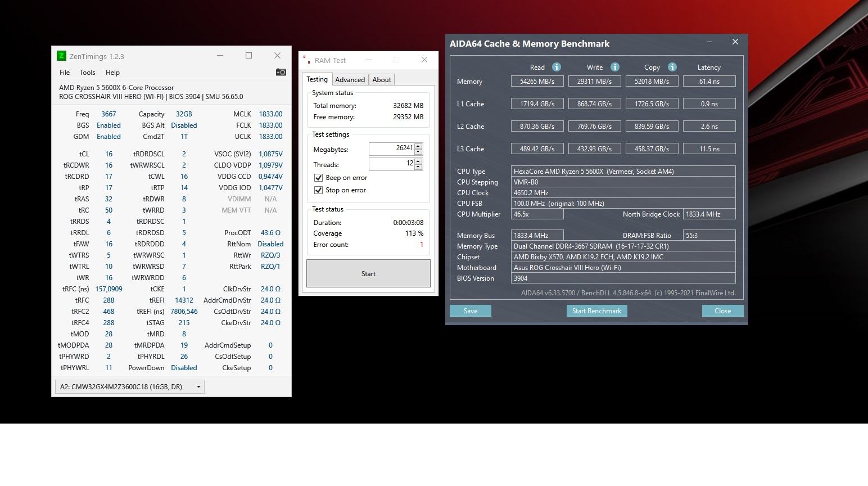
Task: Click the MCLK value 1833.00
Action: 270,114
